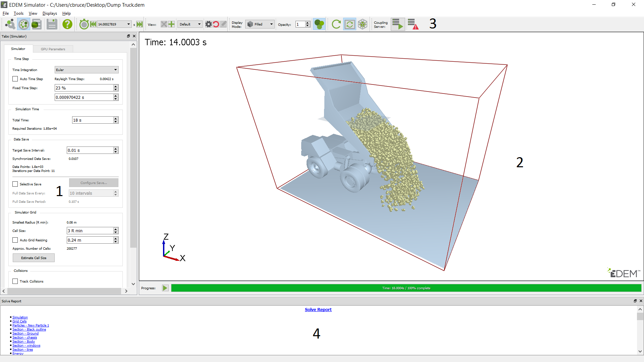
Task: Click the coupling server warning icon
Action: [413, 24]
